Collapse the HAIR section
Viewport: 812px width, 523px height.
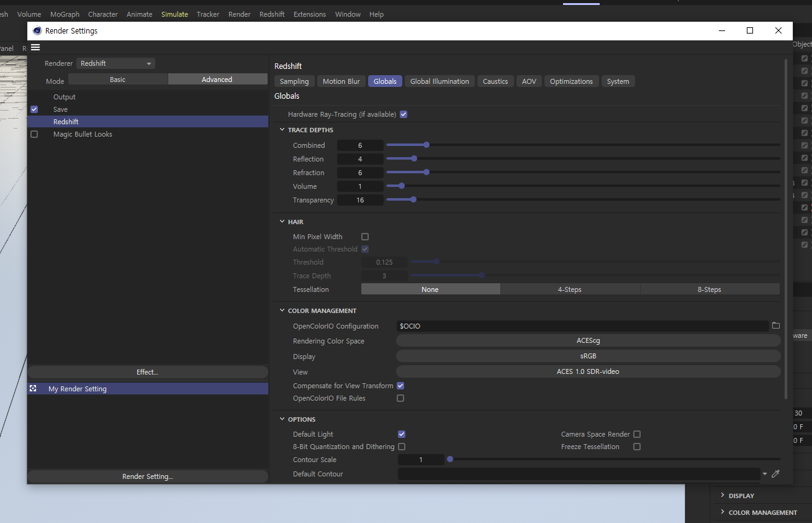[282, 222]
